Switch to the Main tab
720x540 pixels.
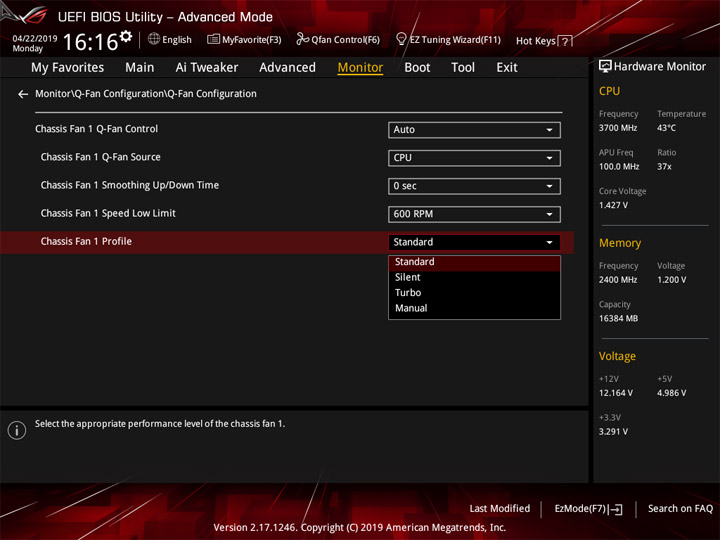(x=140, y=68)
